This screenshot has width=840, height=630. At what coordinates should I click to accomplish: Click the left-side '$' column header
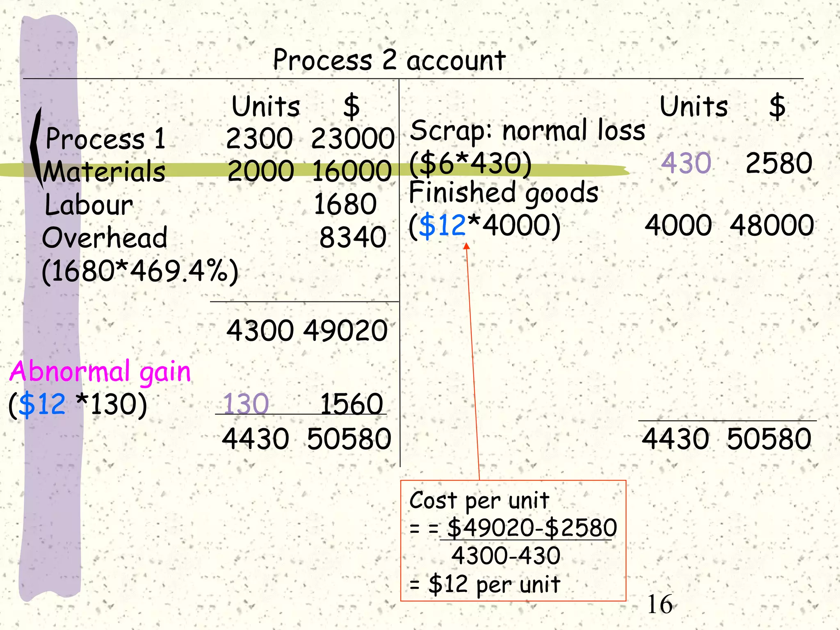352,107
